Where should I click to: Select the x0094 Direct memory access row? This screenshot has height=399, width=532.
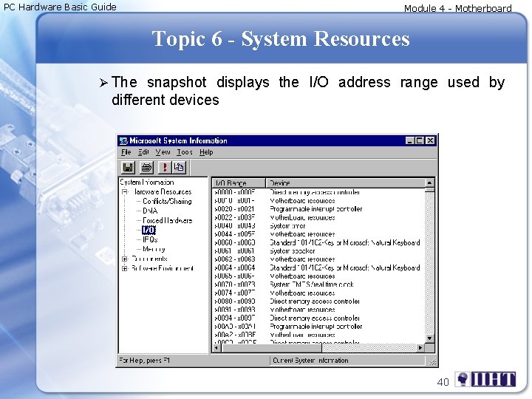(x=318, y=318)
